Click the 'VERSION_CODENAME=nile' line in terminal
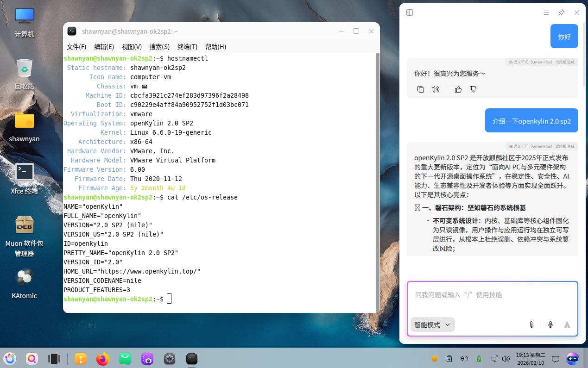The height and width of the screenshot is (368, 588). click(x=102, y=281)
